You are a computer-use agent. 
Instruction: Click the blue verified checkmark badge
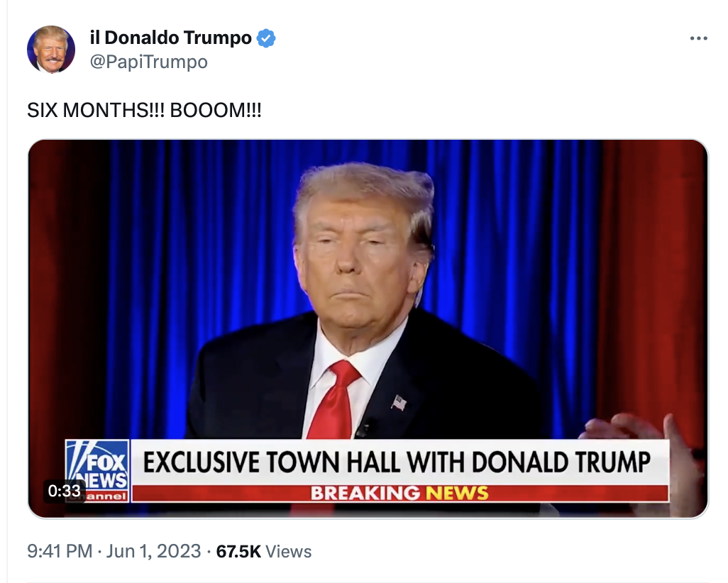click(x=266, y=38)
